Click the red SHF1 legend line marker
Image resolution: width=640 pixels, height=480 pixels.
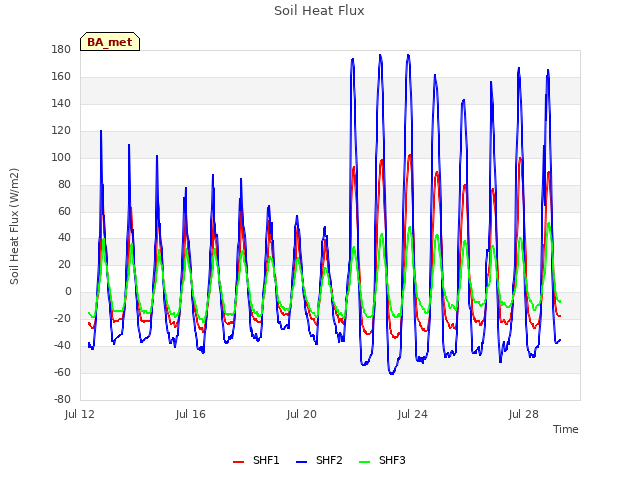point(238,462)
